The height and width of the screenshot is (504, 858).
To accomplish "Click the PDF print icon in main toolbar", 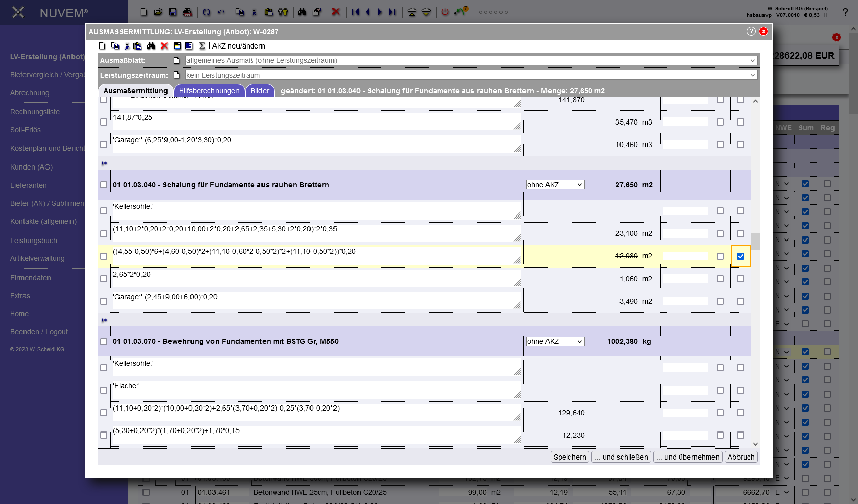I will (x=187, y=12).
